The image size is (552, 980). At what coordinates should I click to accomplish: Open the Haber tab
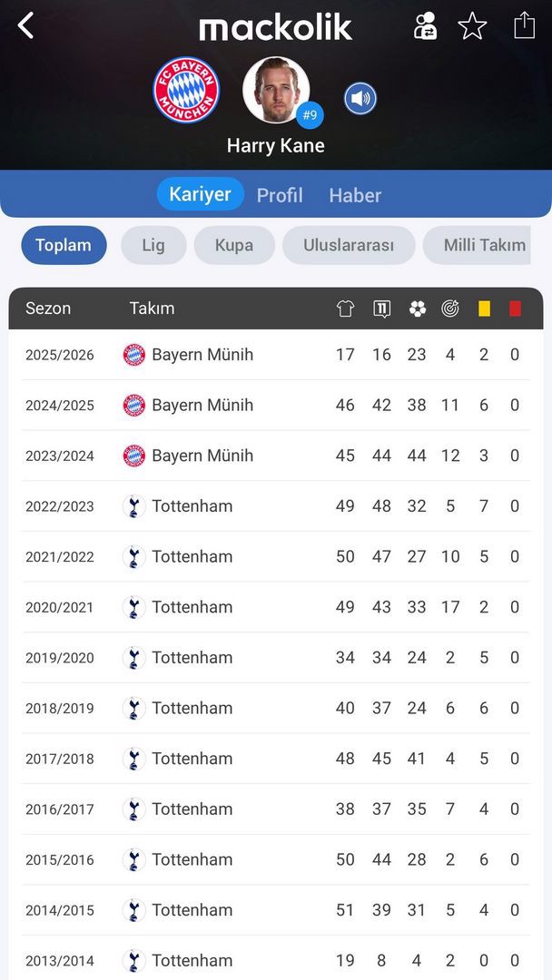tap(355, 195)
